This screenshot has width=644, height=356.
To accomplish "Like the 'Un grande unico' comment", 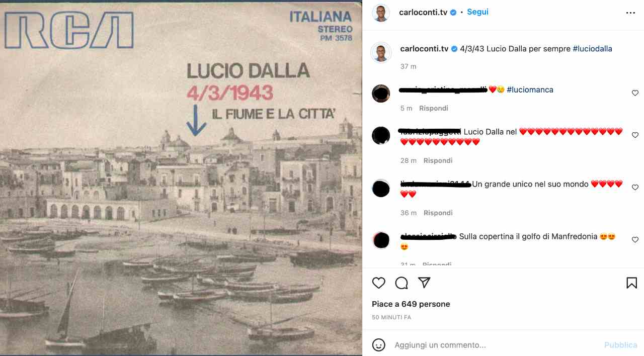I will point(635,188).
